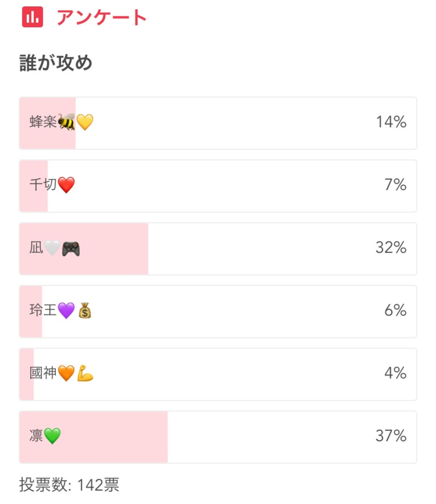The width and height of the screenshot is (436, 504).
Task: Click the red heart next to 千切
Action: click(x=66, y=185)
